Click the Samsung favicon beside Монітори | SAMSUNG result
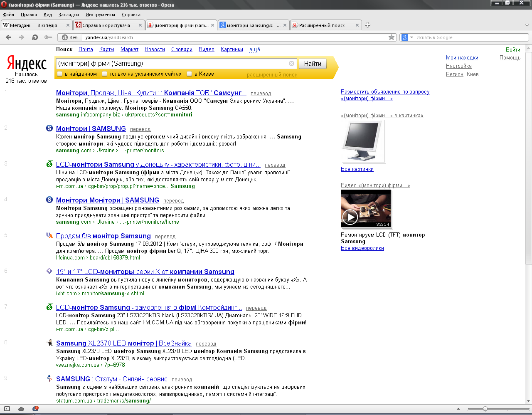The image size is (532, 415). pyautogui.click(x=49, y=128)
